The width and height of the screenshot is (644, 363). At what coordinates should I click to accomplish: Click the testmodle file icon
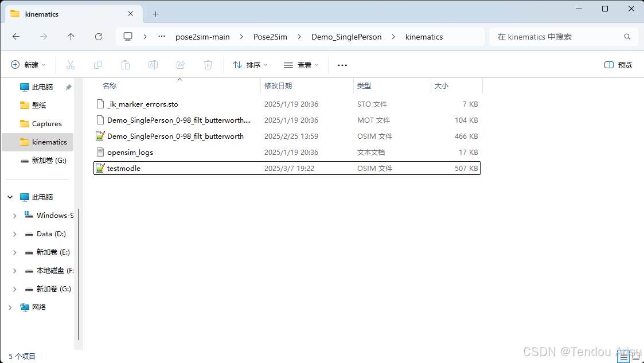pyautogui.click(x=100, y=168)
